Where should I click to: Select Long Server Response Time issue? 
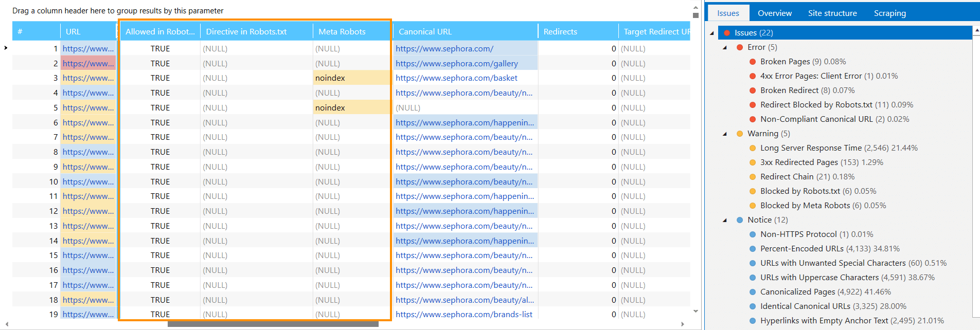pos(839,148)
